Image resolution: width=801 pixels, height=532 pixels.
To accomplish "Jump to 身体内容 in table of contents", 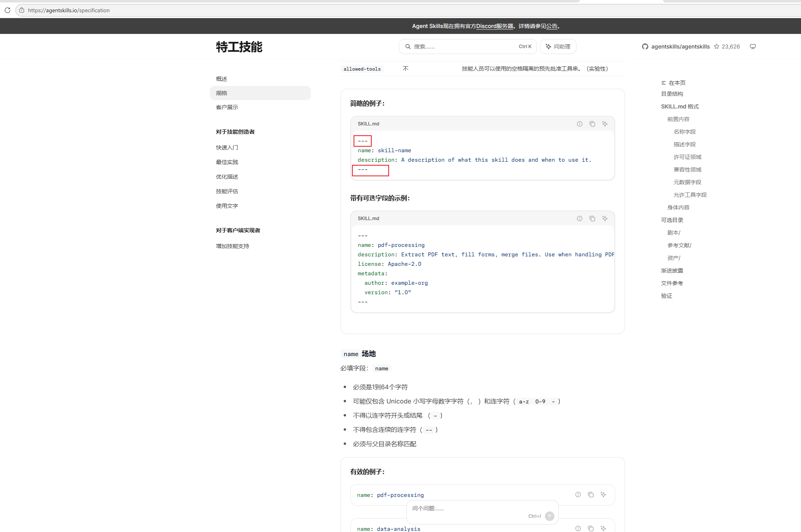I will 678,207.
